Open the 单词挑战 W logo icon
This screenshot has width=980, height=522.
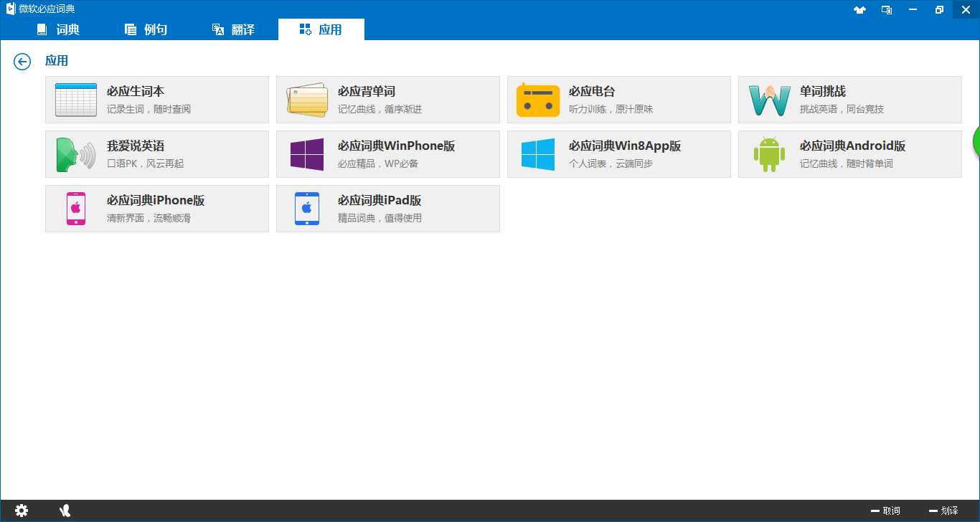point(769,100)
